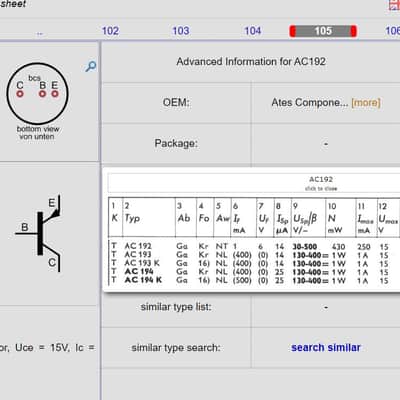Click the bold AC 194 table entry

click(139, 272)
